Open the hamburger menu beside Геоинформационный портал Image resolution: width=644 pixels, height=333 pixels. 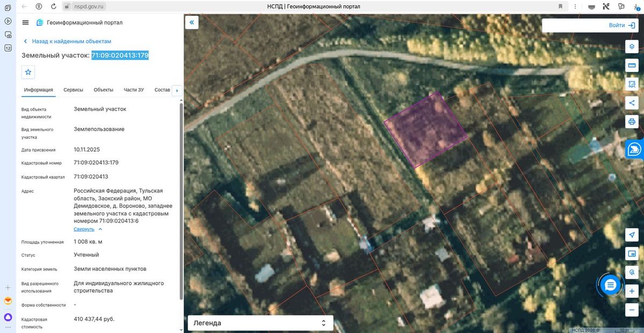click(25, 23)
